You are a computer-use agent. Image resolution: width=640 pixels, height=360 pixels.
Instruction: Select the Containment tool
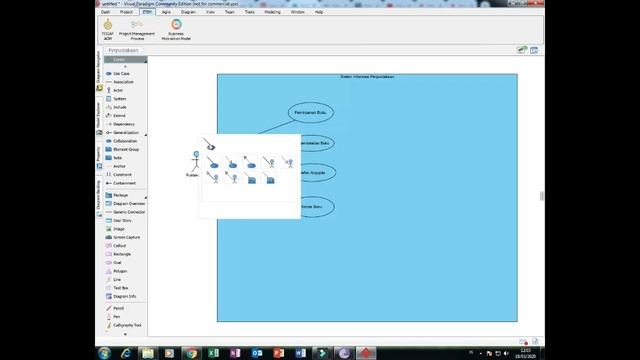(124, 183)
